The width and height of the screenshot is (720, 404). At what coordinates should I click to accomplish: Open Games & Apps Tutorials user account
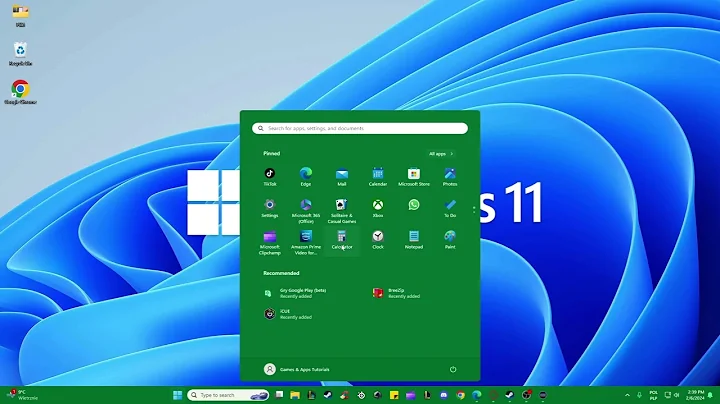tap(297, 369)
